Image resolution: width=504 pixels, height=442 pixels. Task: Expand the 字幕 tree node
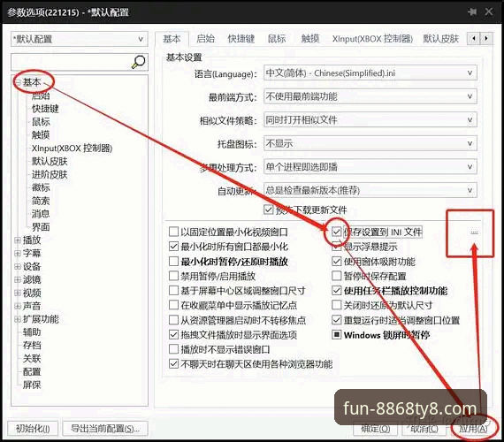18,254
